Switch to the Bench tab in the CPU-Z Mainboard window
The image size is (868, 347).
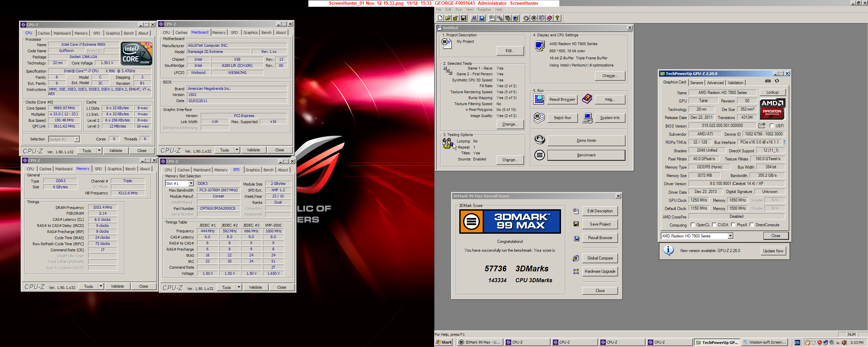point(266,33)
